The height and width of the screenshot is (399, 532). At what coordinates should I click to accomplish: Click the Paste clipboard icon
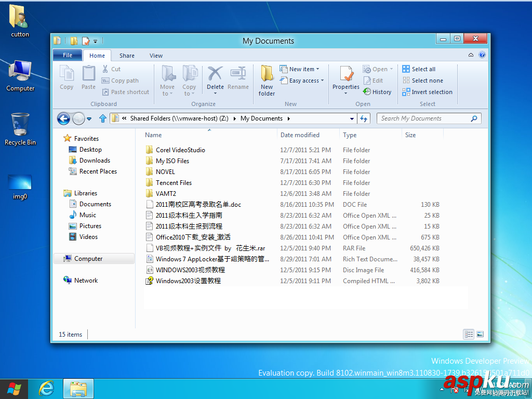[x=88, y=73]
